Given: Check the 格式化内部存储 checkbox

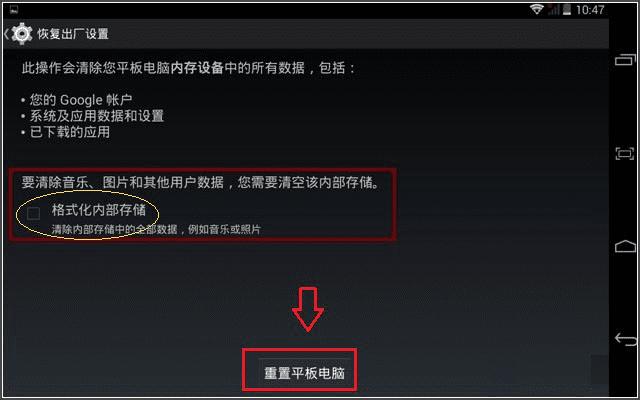Looking at the screenshot, I should 33,213.
